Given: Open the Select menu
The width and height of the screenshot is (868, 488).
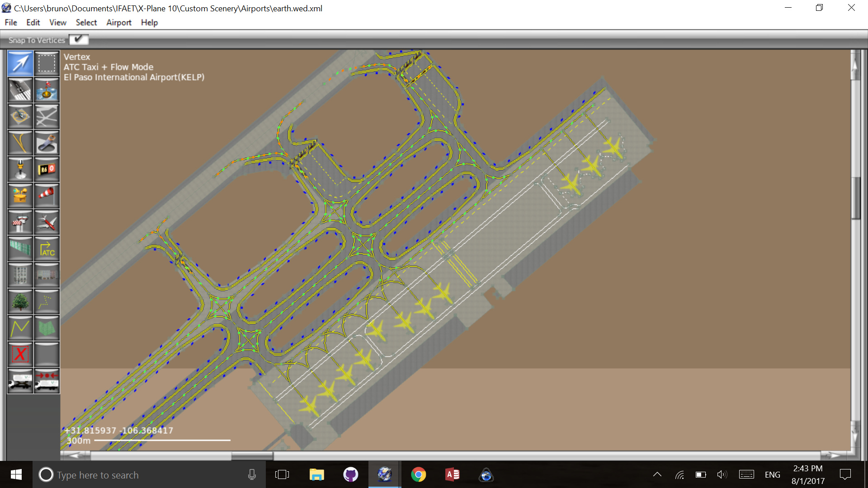Looking at the screenshot, I should click(86, 23).
